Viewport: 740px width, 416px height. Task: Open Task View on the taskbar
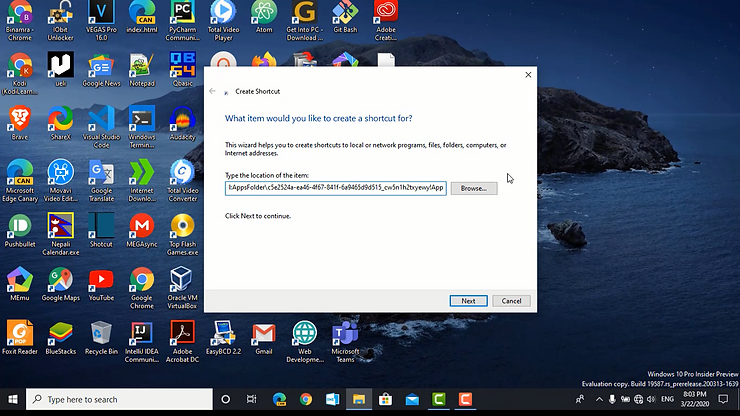(x=252, y=399)
